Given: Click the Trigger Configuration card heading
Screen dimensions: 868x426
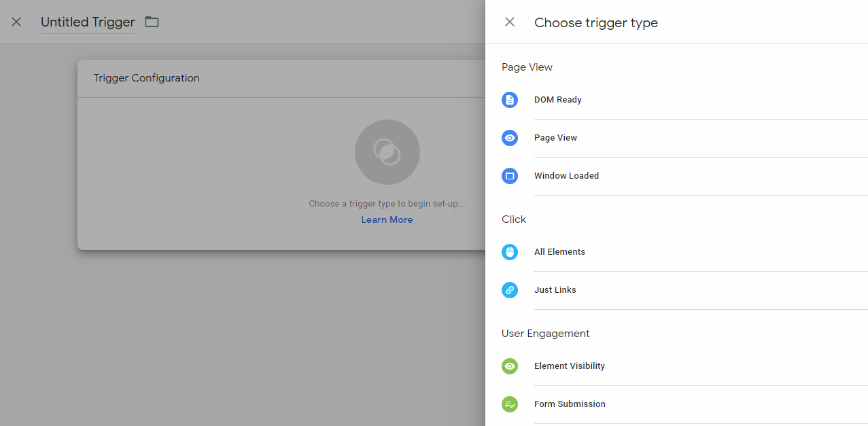Looking at the screenshot, I should click(x=147, y=78).
